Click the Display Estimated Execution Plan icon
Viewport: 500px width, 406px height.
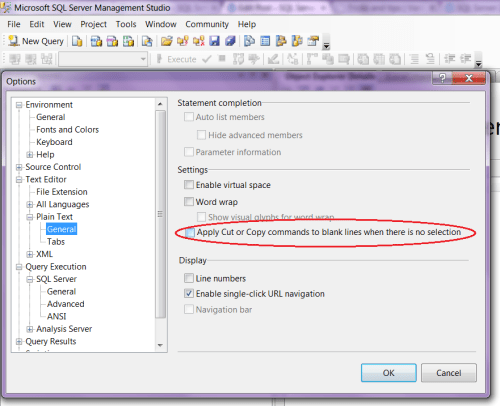(x=239, y=59)
